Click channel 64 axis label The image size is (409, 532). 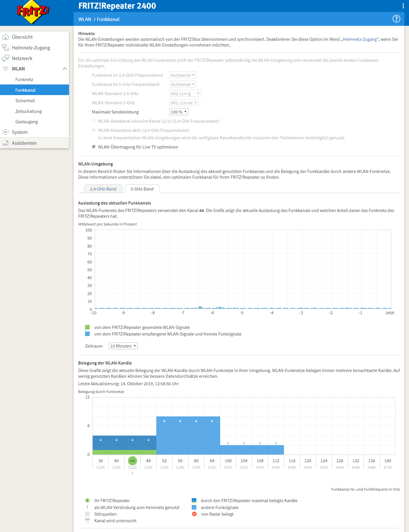point(212,461)
